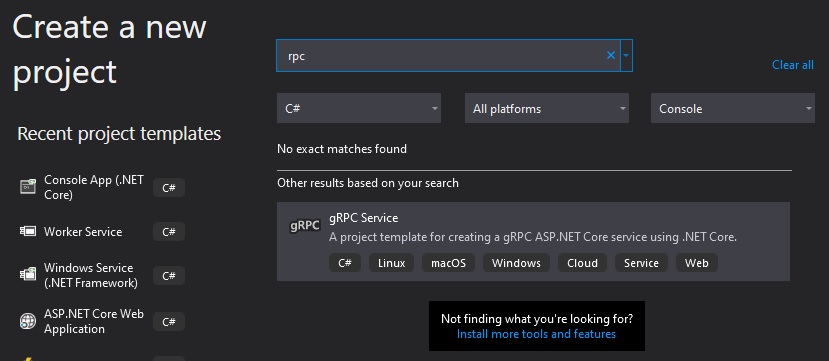829x361 pixels.
Task: Click the Linux tag on gRPC Service
Action: point(392,263)
